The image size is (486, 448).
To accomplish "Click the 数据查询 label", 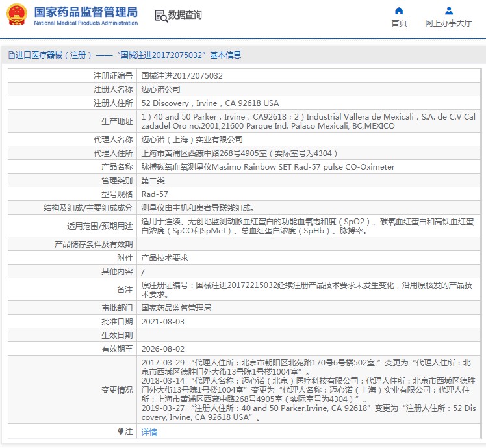I will pos(185,15).
